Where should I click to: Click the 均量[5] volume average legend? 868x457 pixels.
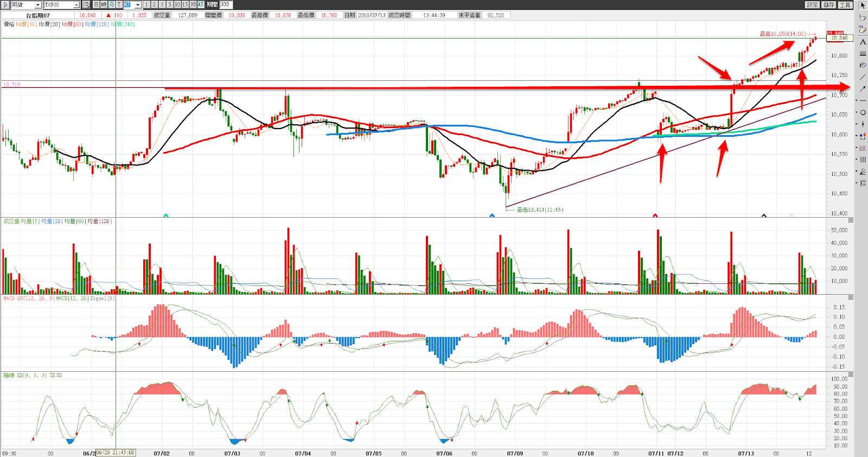[30, 221]
